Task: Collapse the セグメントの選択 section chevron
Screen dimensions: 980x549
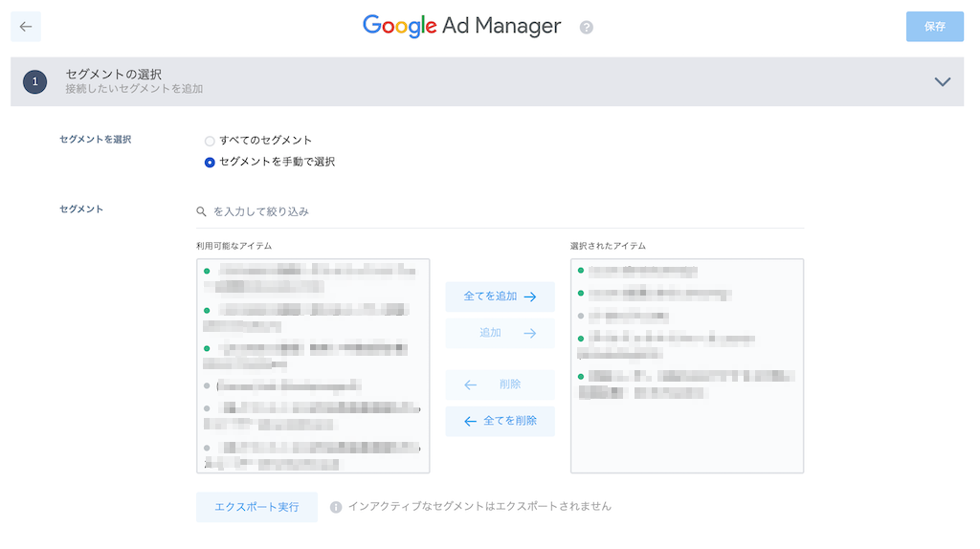Action: 942,82
